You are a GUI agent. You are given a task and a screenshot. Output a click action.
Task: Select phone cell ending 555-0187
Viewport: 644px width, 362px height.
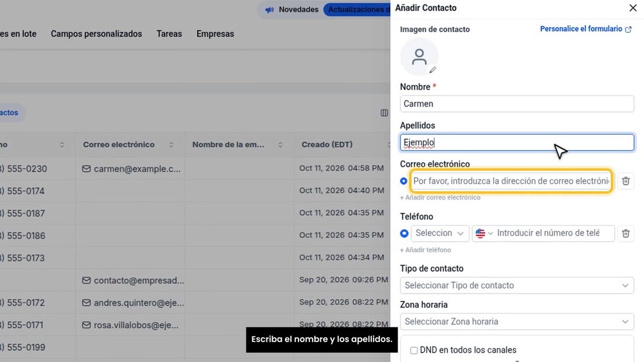[23, 213]
